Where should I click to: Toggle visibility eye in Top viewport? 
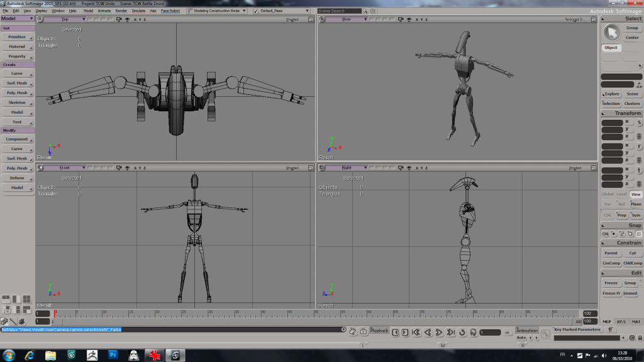127,19
